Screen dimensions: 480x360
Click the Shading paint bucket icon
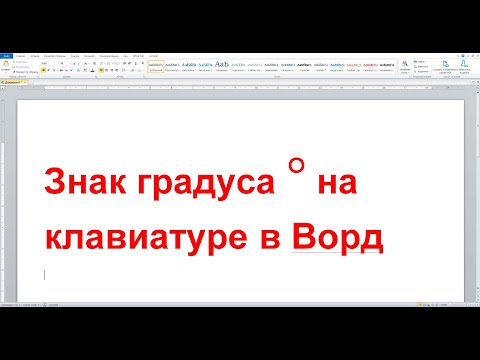(x=132, y=70)
